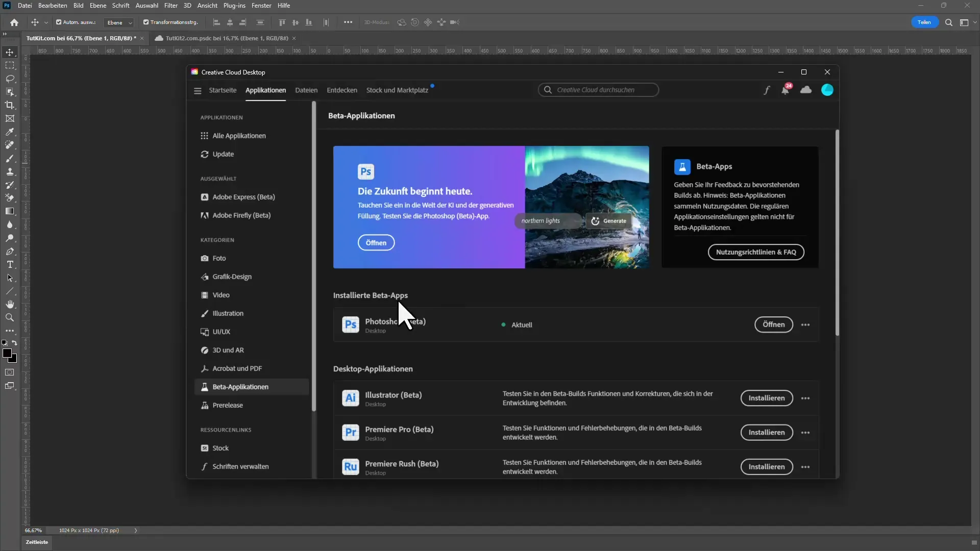Select the Horizontal Type tool
This screenshot has width=980, height=551.
tap(10, 264)
